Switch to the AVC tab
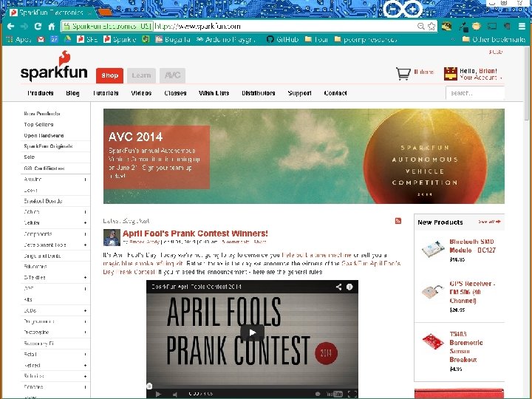The height and width of the screenshot is (399, 532). 172,75
